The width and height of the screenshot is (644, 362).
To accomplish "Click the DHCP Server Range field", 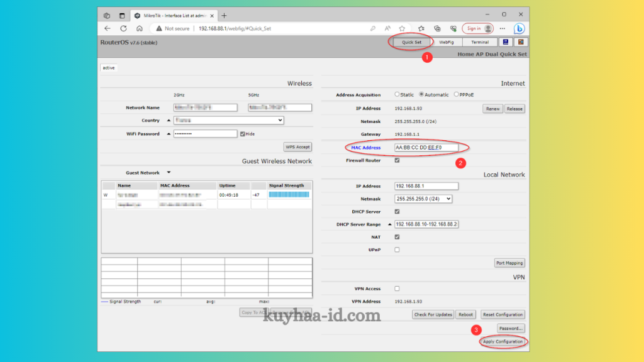I will click(x=426, y=224).
